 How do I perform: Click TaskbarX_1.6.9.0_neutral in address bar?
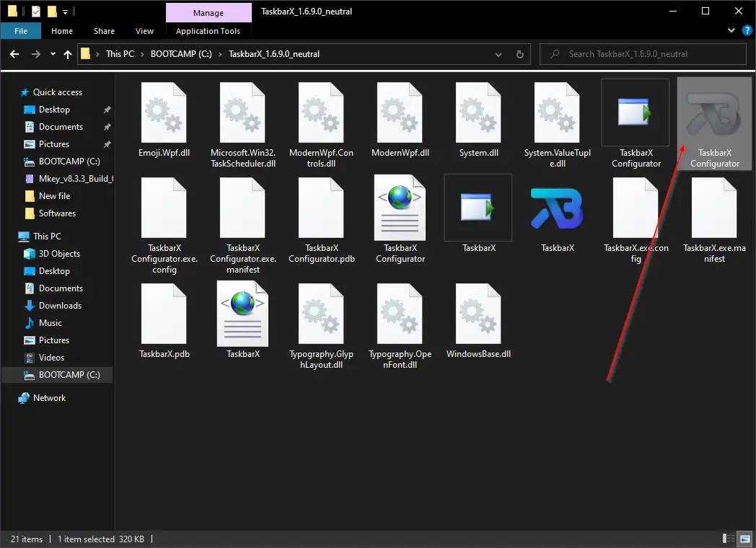pyautogui.click(x=274, y=54)
